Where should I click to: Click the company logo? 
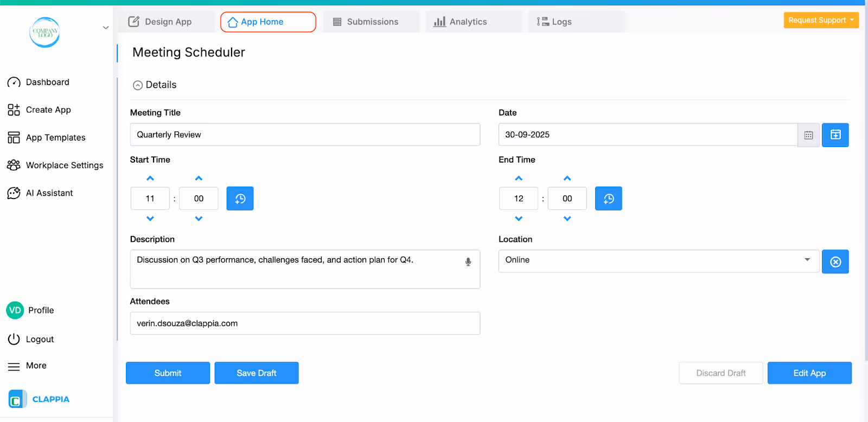[x=44, y=32]
